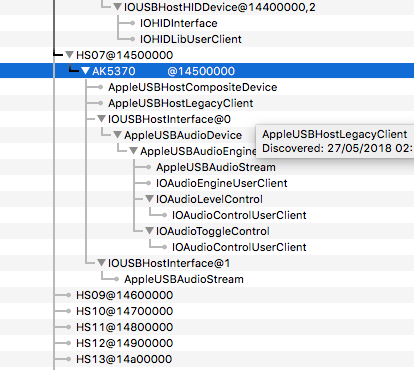Select the IOUSBHostInterface@0 entry

point(169,119)
